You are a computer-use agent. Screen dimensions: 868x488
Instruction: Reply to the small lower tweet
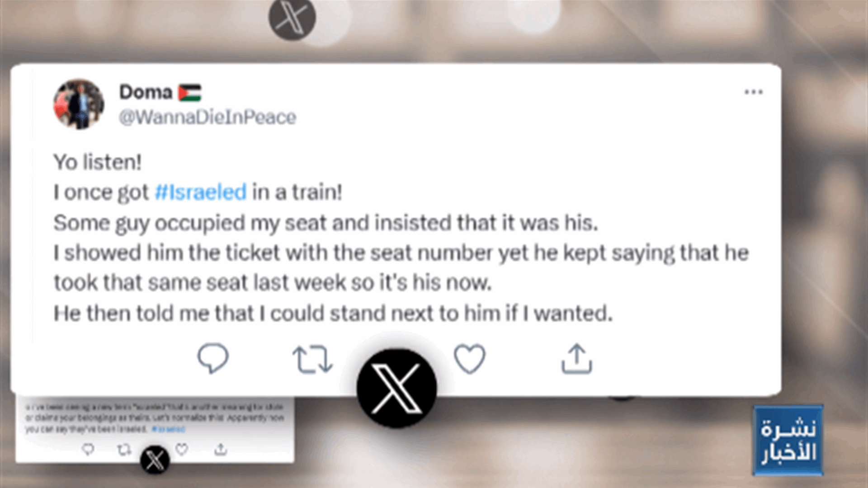click(88, 449)
